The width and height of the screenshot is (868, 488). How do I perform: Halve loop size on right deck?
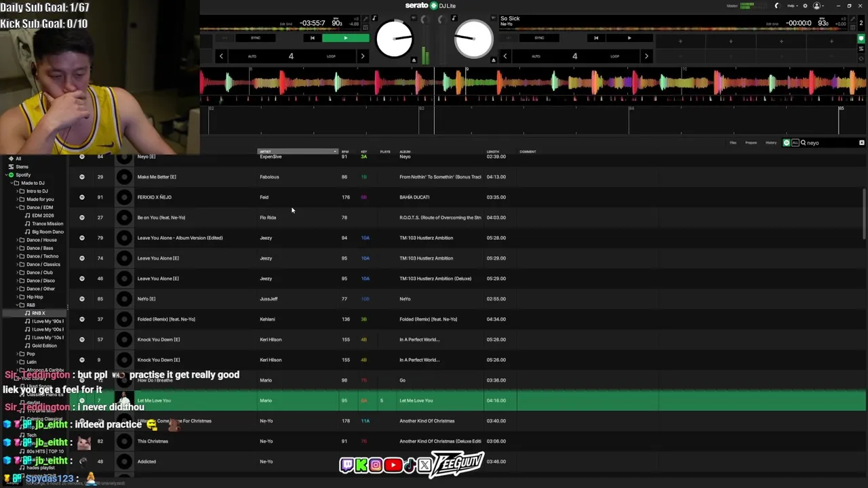point(505,56)
